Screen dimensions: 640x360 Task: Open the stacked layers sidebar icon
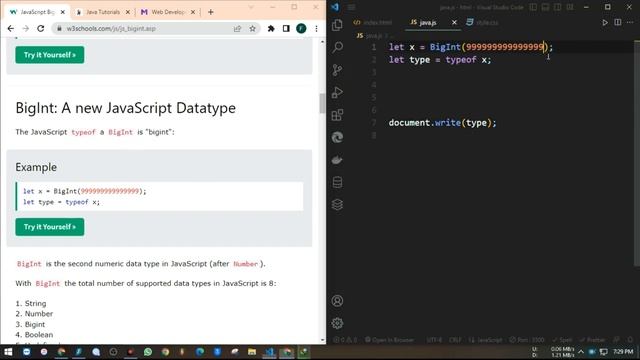click(x=337, y=204)
